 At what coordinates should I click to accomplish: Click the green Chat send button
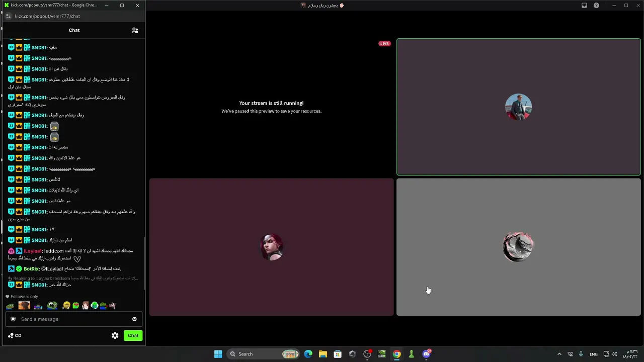pos(133,335)
